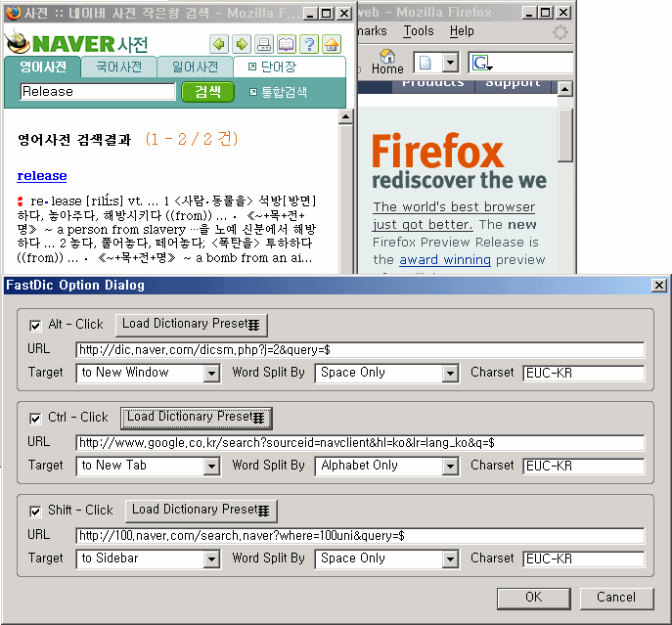Click the Cancel button

[x=616, y=598]
